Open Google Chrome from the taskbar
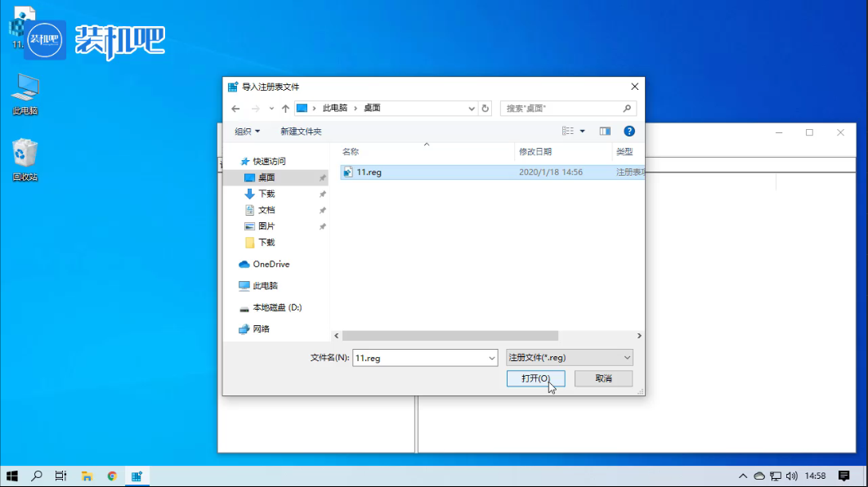 [x=112, y=476]
